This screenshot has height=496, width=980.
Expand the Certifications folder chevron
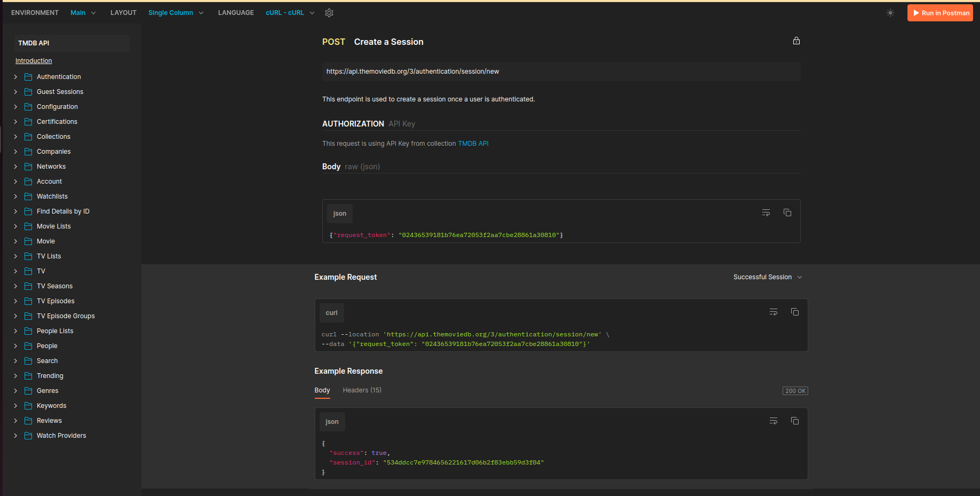(x=15, y=122)
